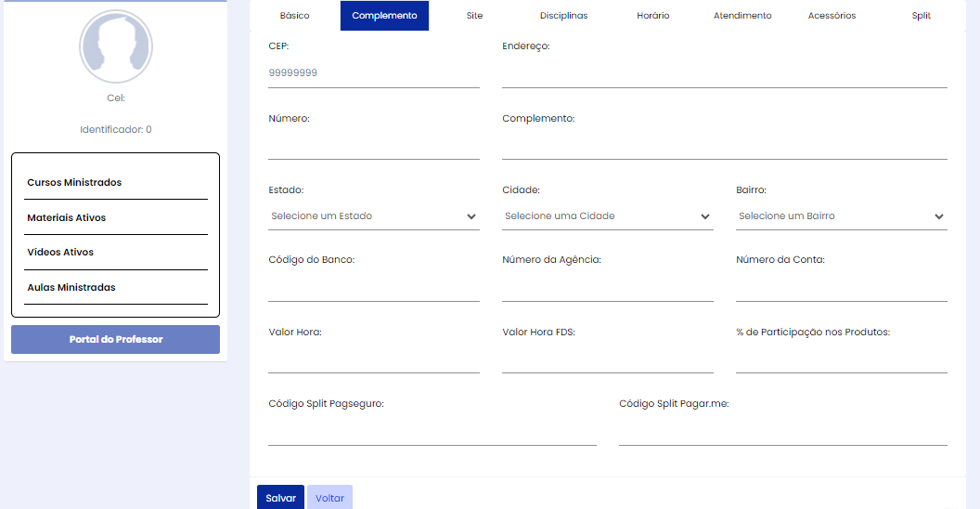Select Cursos Ministrados in the sidebar
980x509 pixels.
116,183
